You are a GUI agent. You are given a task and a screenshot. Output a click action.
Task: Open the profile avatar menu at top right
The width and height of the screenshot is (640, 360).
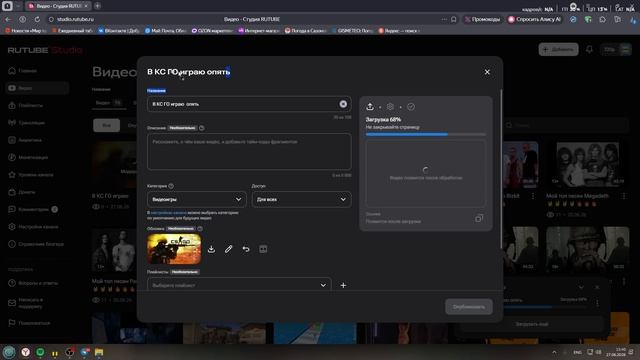tap(625, 49)
